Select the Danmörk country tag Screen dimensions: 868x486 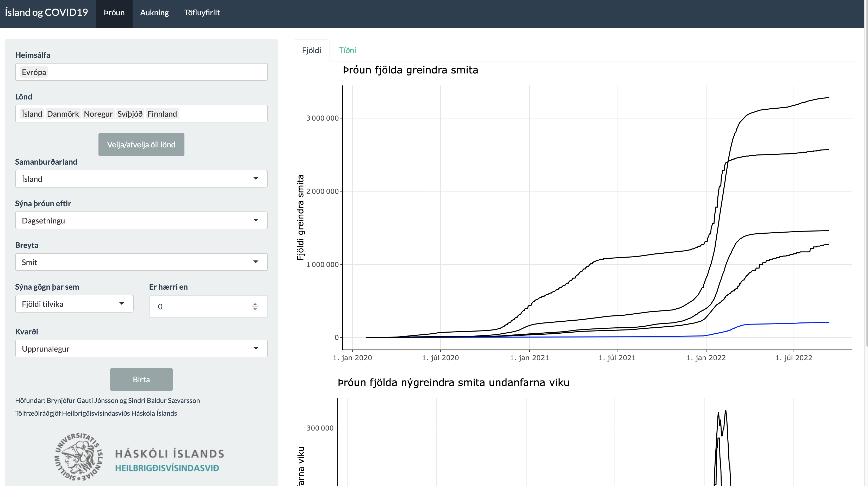point(63,114)
